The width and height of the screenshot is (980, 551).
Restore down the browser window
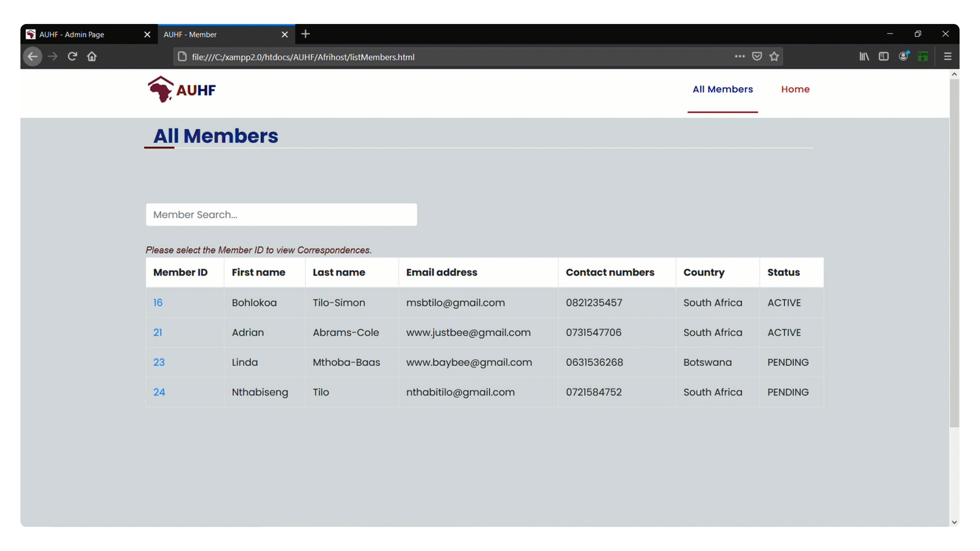click(x=918, y=34)
